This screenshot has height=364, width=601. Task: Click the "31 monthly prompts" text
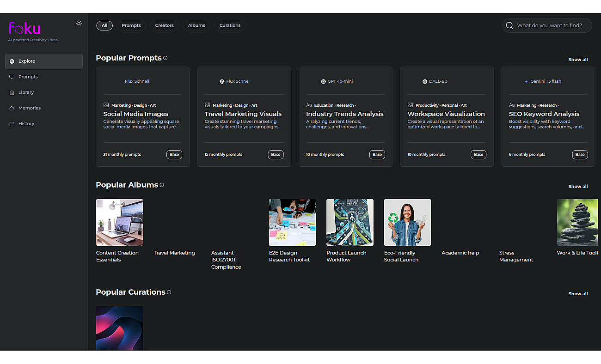click(122, 155)
